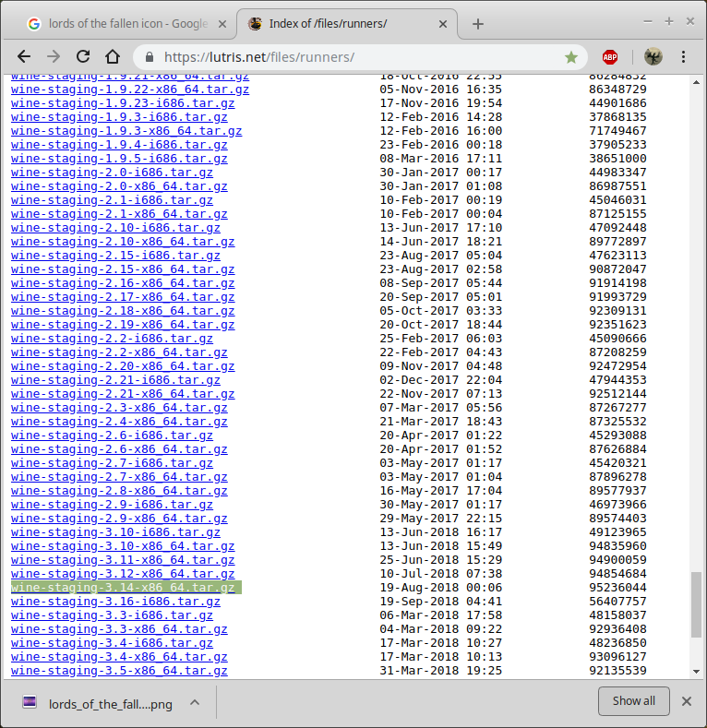Open wine-staging-2.0-x86_64.tar.gz link
Screen dimensions: 707x728
coord(119,186)
